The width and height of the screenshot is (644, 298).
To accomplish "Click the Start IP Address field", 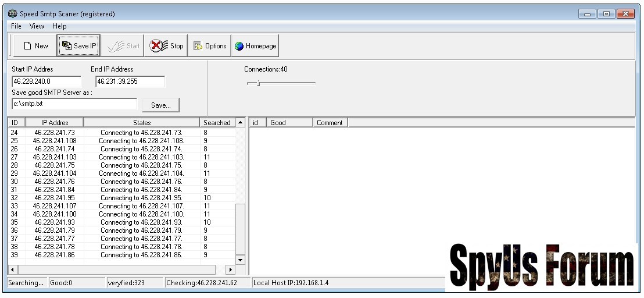I will coord(46,81).
